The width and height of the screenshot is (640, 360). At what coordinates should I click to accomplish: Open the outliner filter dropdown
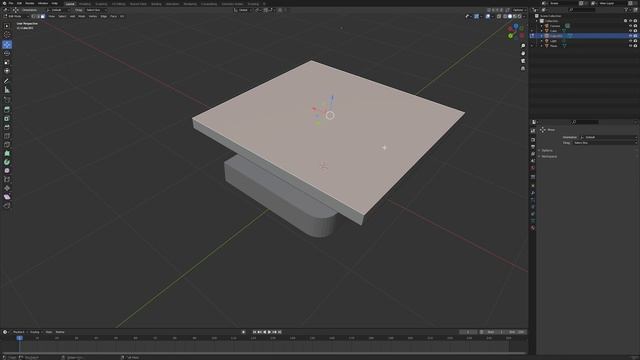(627, 10)
